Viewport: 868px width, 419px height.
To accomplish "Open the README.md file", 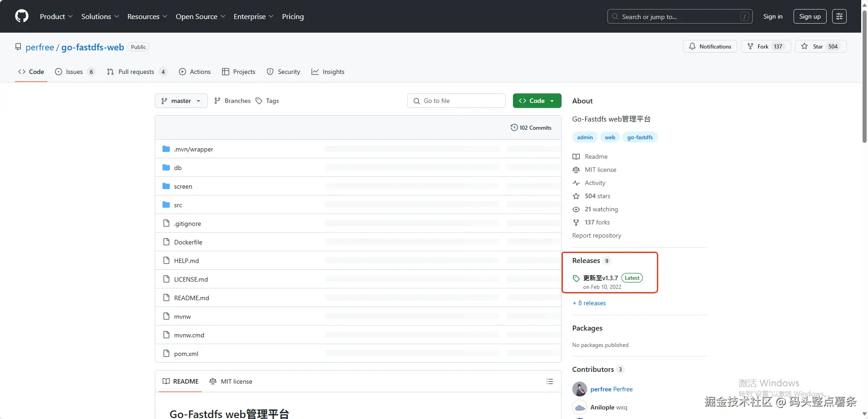I will point(192,298).
